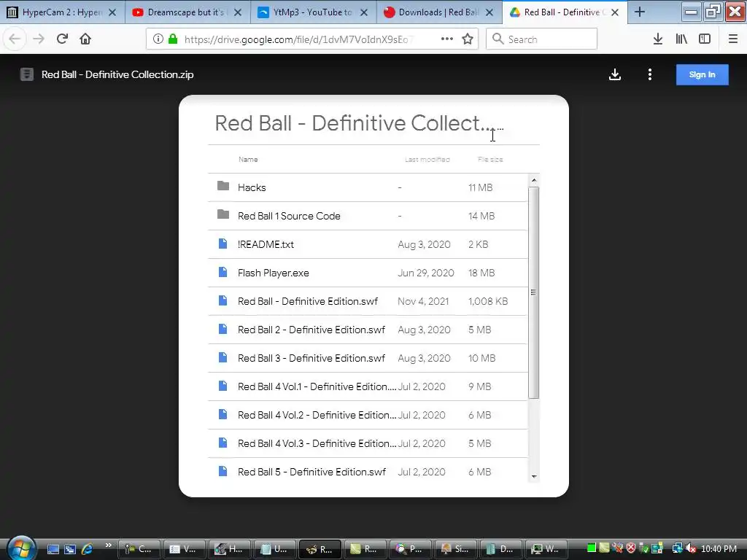Image resolution: width=747 pixels, height=560 pixels.
Task: Click the file list scrollbar thumb
Action: pyautogui.click(x=534, y=292)
